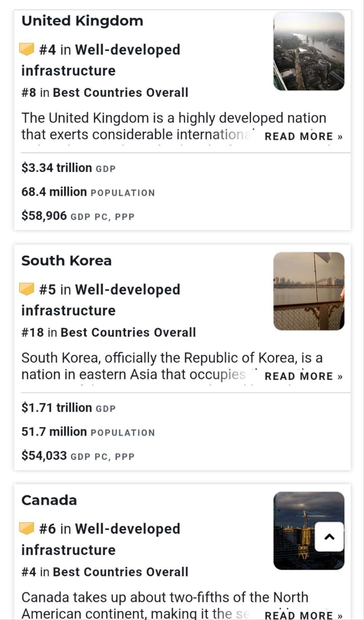View the South Korea river thumbnail
Viewport: 364px width, 620px height.
[x=309, y=291]
